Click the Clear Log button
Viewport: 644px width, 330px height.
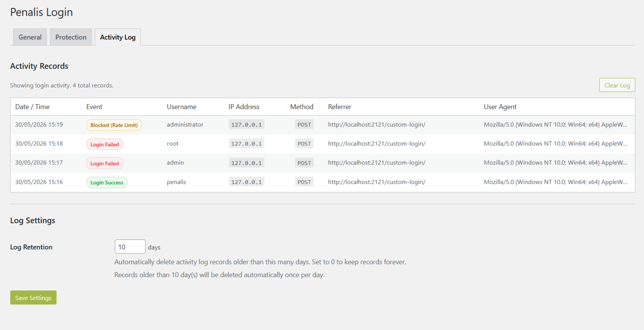(617, 85)
